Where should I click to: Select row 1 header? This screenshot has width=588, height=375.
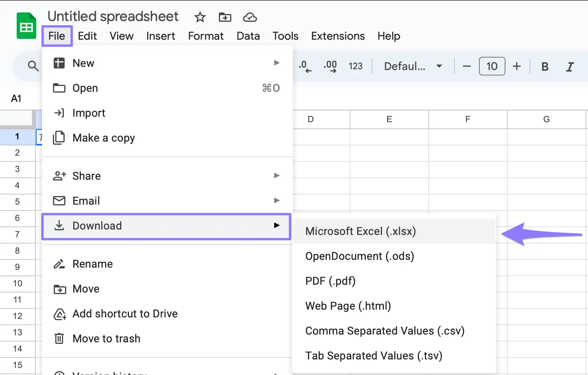(x=17, y=137)
